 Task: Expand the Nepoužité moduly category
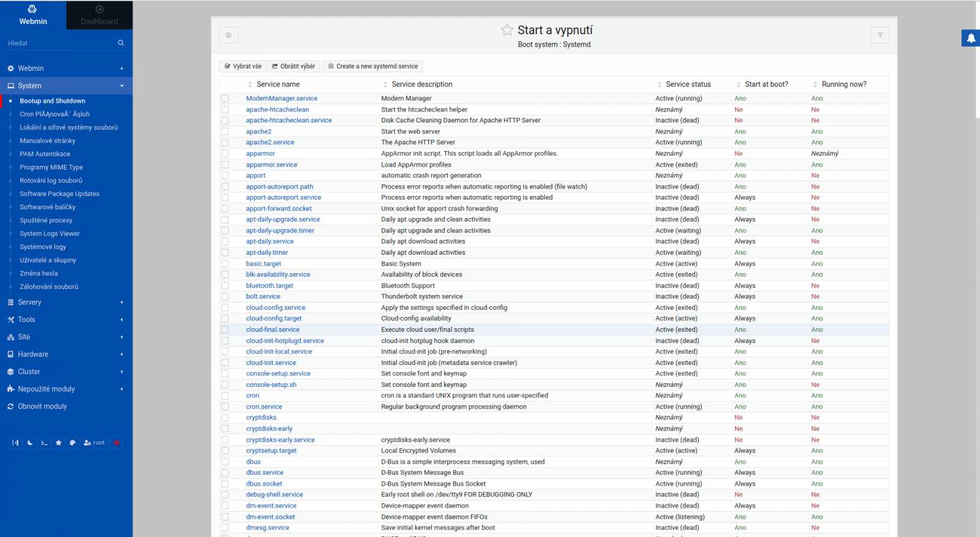click(66, 389)
